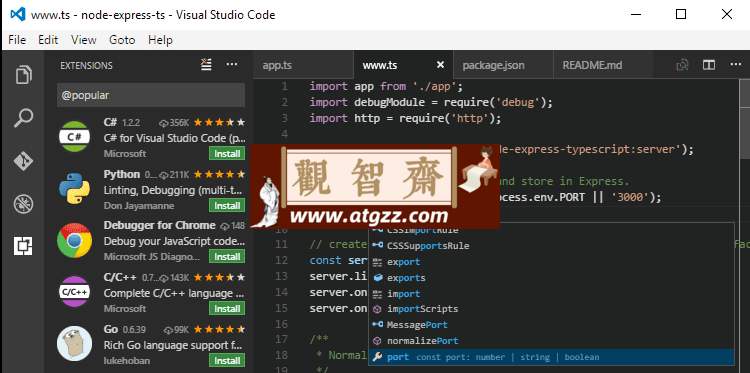Open editor more actions ellipsis
The image size is (750, 373).
[735, 65]
